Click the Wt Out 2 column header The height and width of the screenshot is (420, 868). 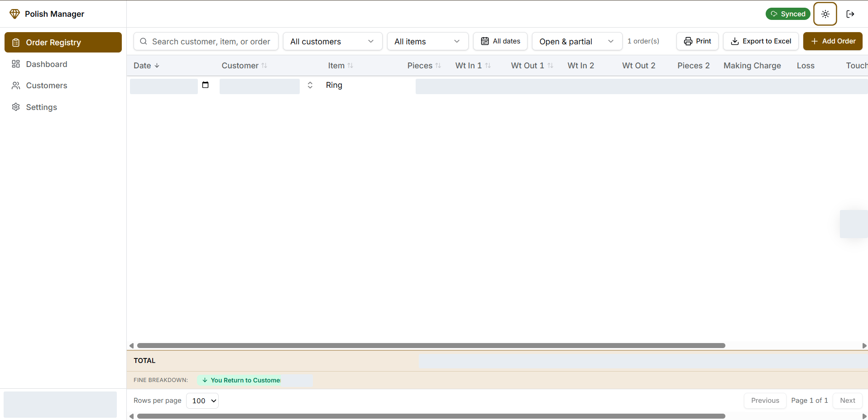639,66
